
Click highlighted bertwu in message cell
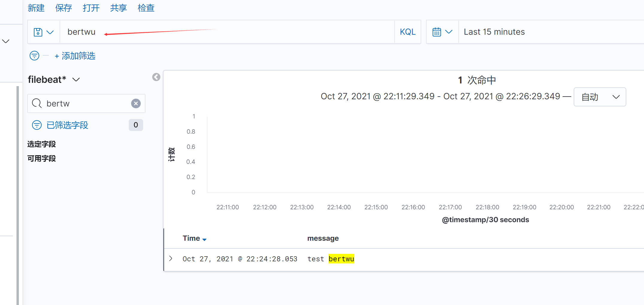pyautogui.click(x=341, y=259)
